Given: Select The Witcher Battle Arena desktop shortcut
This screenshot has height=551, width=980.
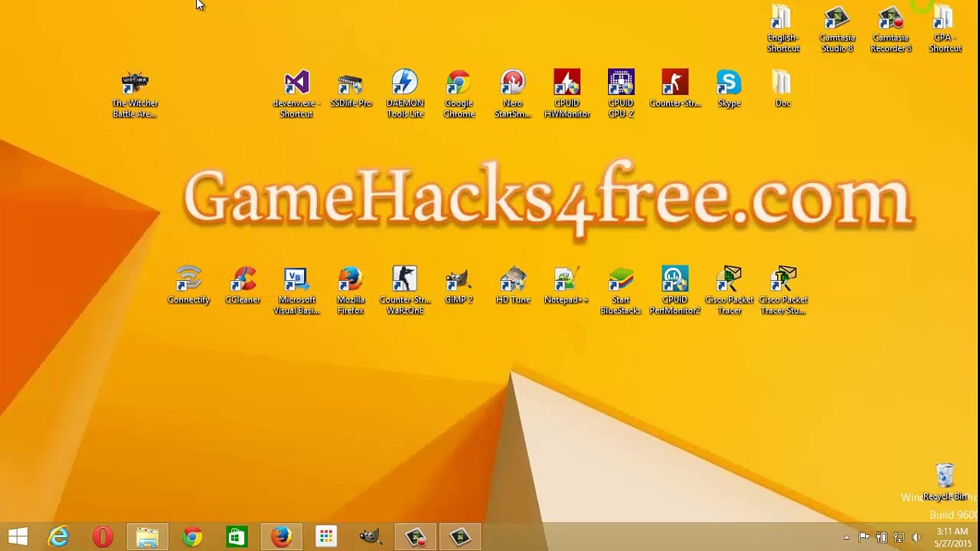Looking at the screenshot, I should point(135,95).
